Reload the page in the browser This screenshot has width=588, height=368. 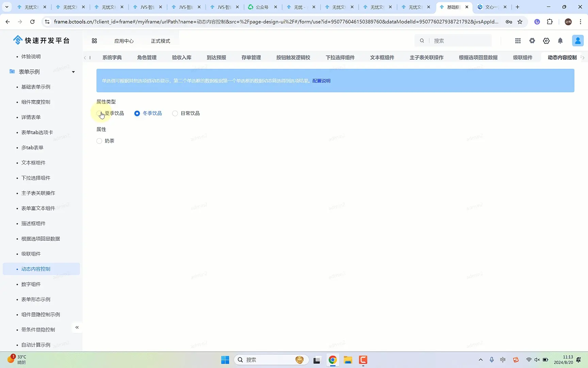pyautogui.click(x=32, y=22)
